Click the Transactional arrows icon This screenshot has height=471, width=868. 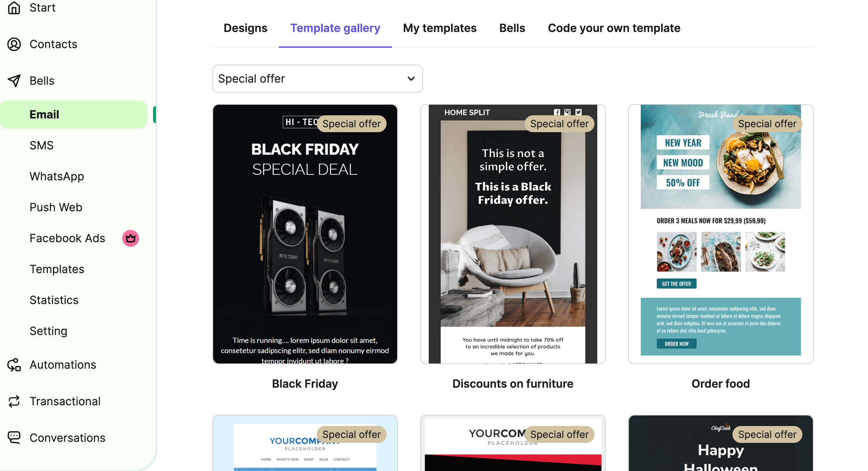pos(14,401)
